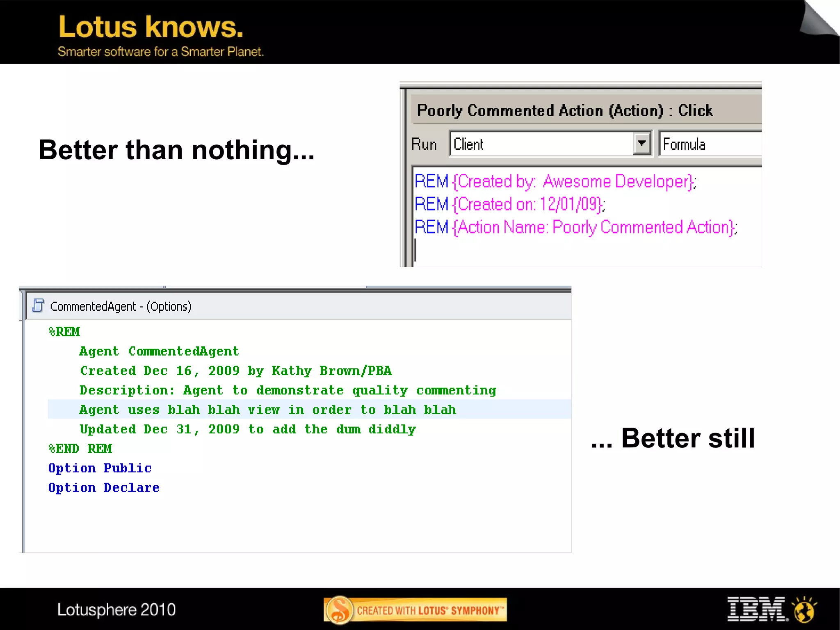Open the Run Client dropdown arrow
Viewport: 840px width, 630px height.
[641, 144]
